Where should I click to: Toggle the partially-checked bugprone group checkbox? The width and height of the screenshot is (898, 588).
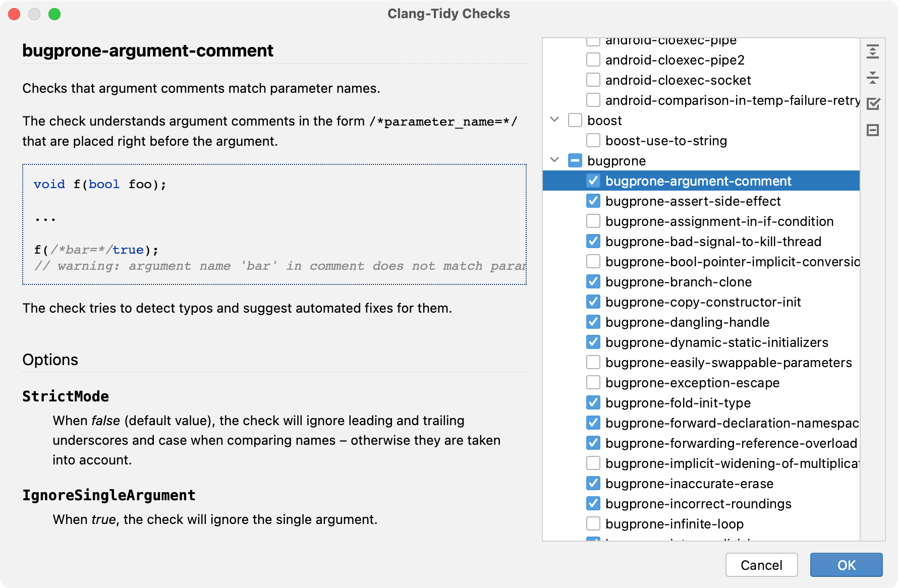pyautogui.click(x=574, y=160)
